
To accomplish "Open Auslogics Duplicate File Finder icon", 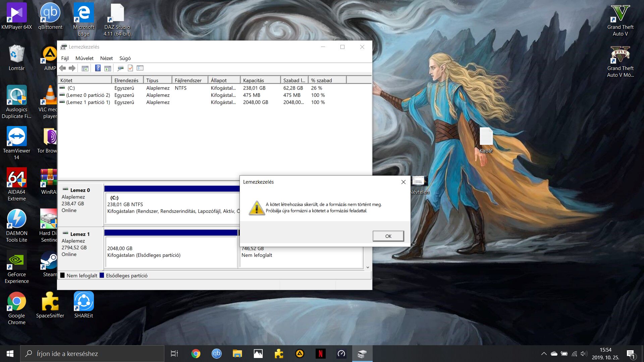I will click(x=17, y=102).
